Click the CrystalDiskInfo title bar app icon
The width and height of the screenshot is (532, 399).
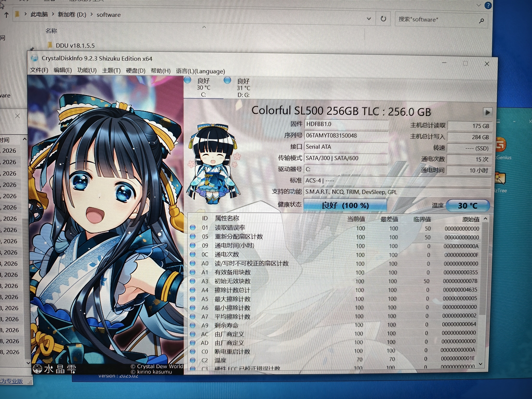click(x=34, y=58)
